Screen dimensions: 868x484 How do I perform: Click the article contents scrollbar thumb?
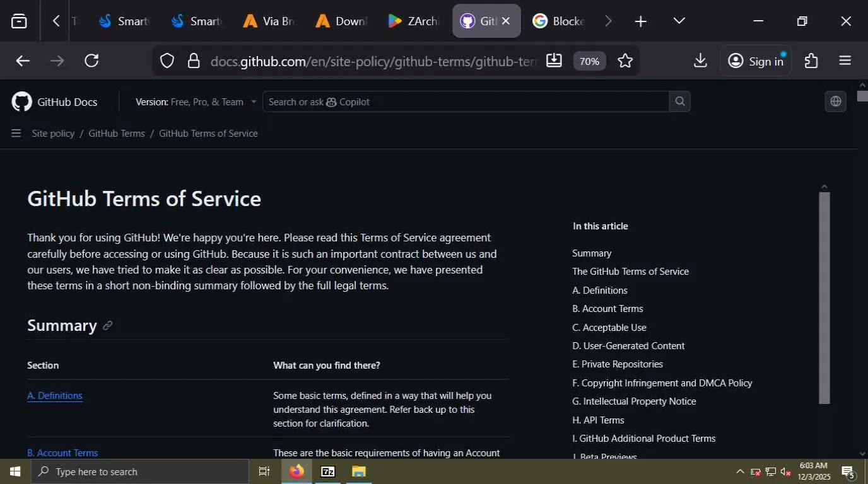824,297
